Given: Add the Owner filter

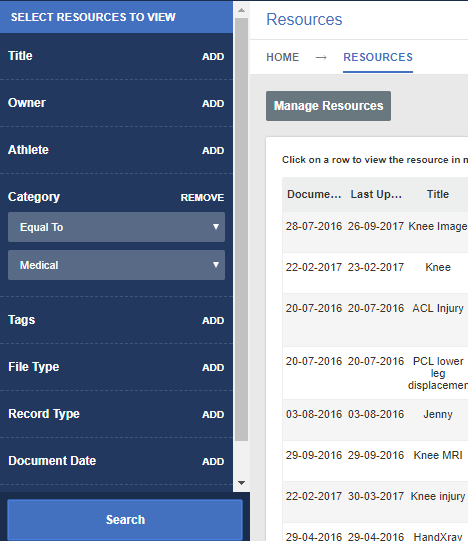Looking at the screenshot, I should click(x=213, y=104).
